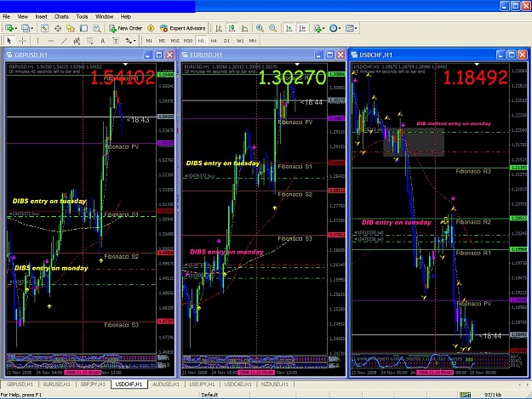Toggle Chart Shift option
Image resolution: width=532 pixels, height=399 pixels.
[302, 28]
